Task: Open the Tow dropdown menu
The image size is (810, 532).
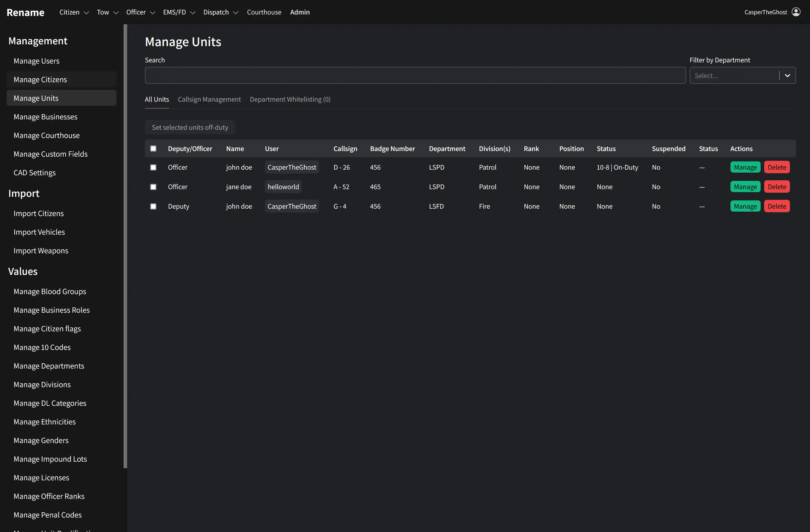Action: [107, 12]
